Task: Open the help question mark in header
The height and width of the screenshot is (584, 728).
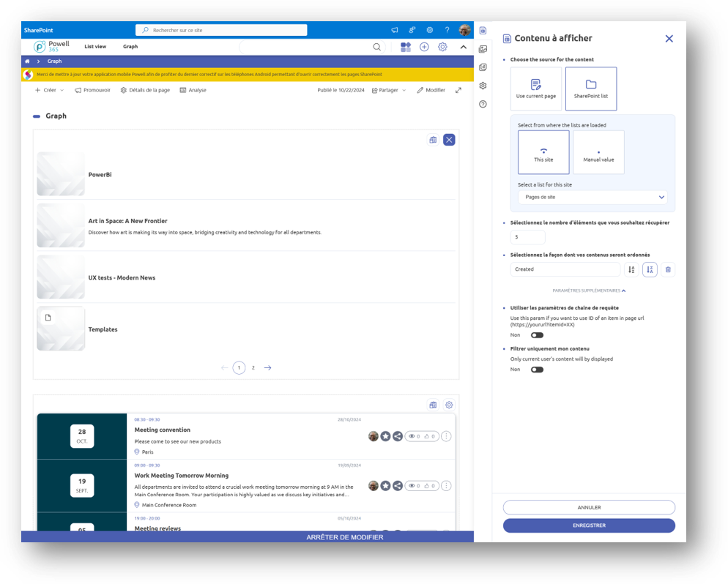Action: click(447, 30)
